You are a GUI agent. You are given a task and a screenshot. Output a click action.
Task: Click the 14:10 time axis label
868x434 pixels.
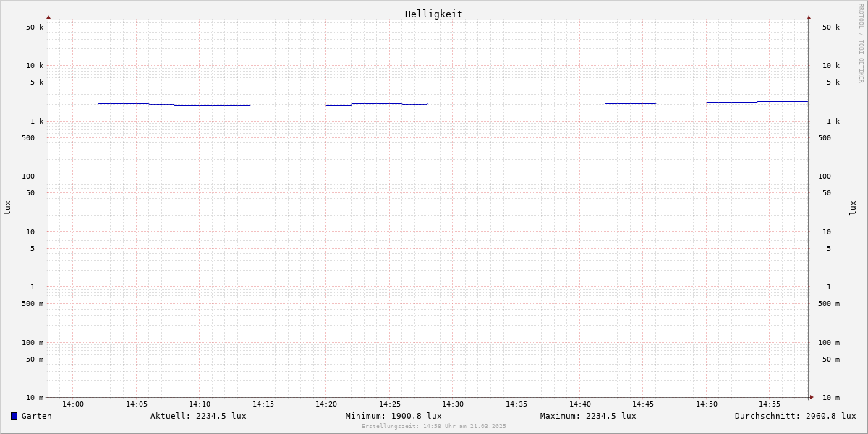[200, 404]
